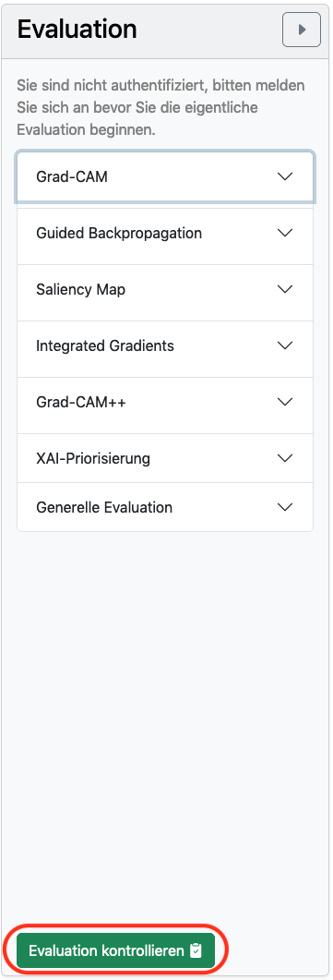This screenshot has height=980, width=333.
Task: Open the Saliency Map accordion item
Action: point(165,289)
